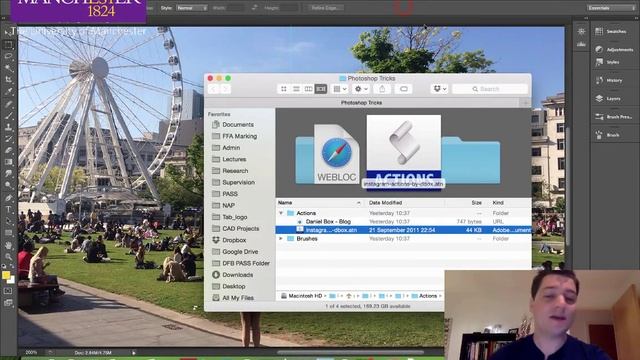
Task: Open the Styles panel
Action: 607,62
